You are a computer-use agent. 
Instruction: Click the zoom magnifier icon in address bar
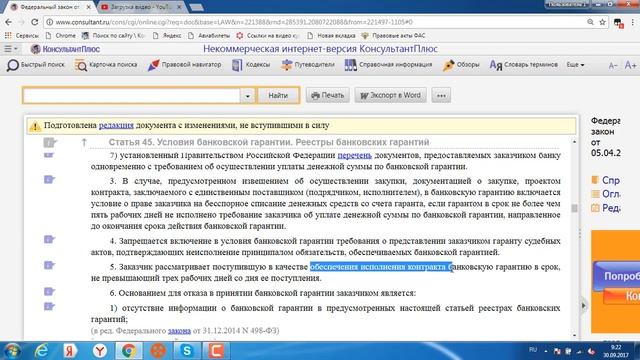(x=590, y=22)
